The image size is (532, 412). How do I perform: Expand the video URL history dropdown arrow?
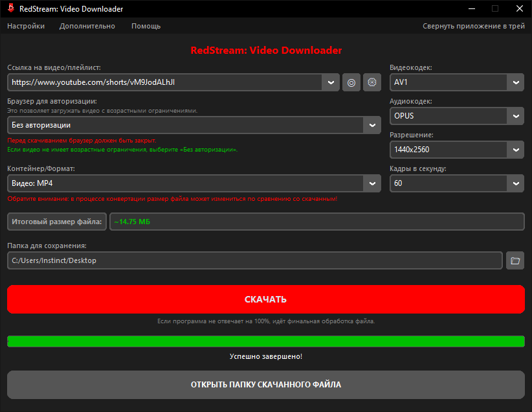[x=331, y=82]
